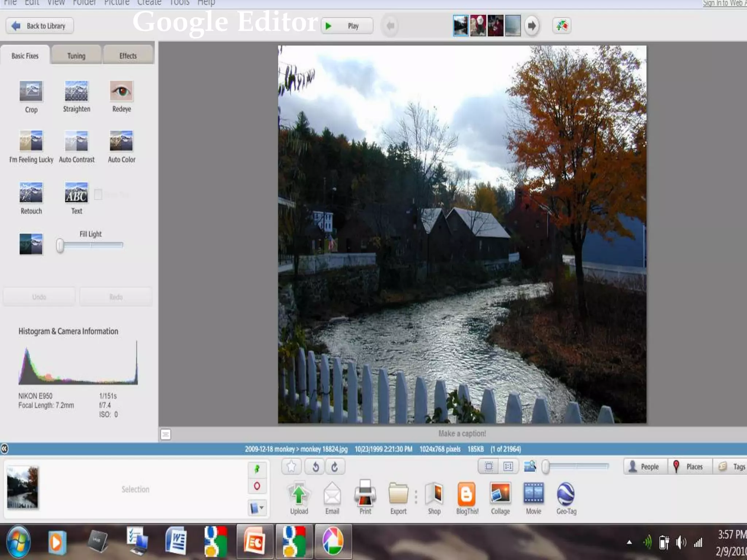Toggle the star on this photo
The width and height of the screenshot is (747, 560).
tap(291, 467)
